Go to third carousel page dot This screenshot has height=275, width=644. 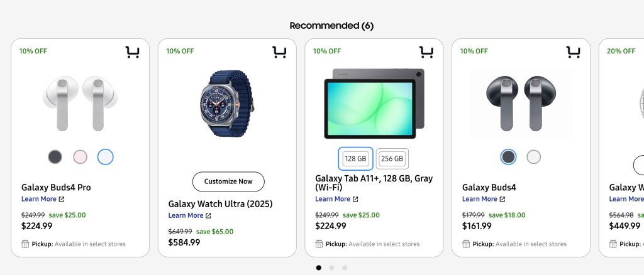345,267
